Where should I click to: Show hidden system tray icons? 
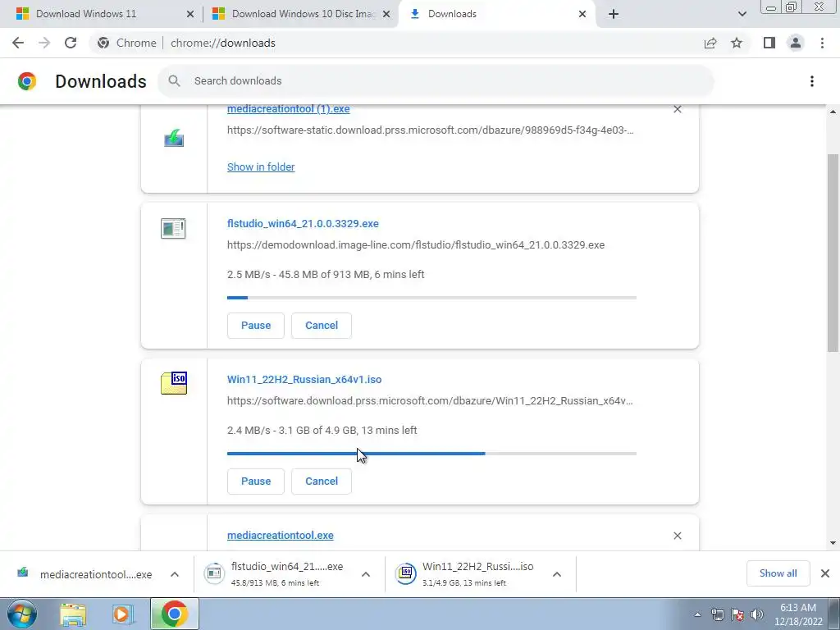[x=697, y=614]
